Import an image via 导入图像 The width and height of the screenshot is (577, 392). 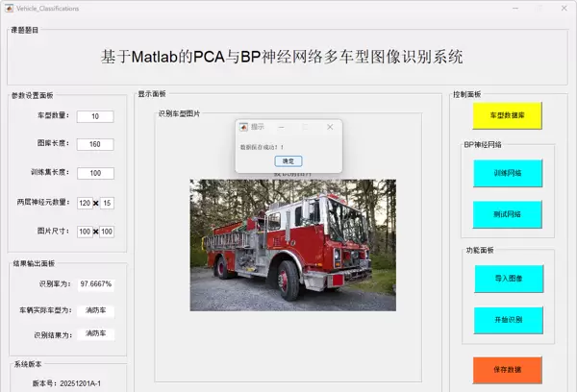pos(509,279)
